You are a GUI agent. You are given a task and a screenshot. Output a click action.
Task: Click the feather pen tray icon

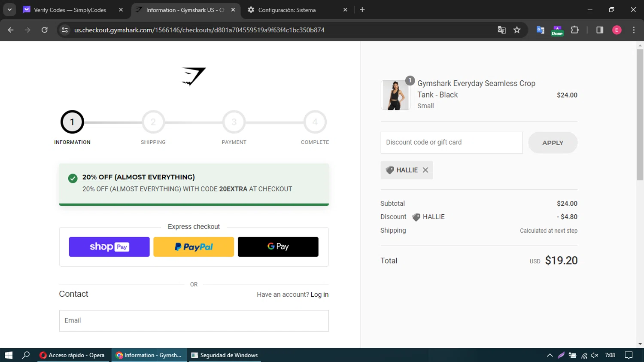(x=561, y=355)
